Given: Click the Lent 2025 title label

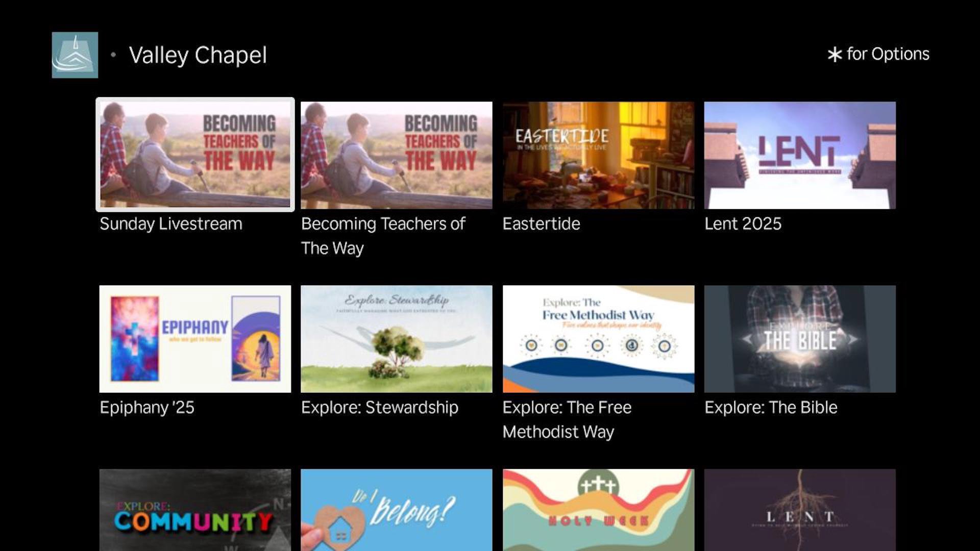Looking at the screenshot, I should tap(743, 224).
